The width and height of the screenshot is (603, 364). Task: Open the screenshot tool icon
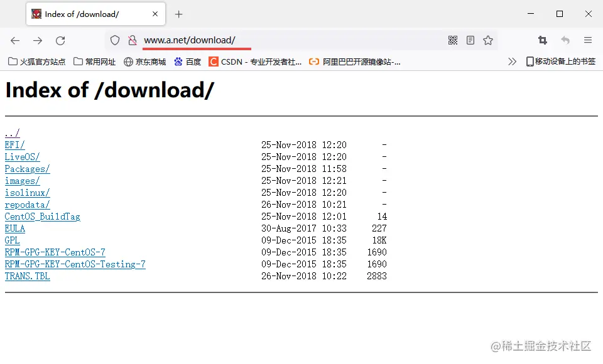click(542, 40)
